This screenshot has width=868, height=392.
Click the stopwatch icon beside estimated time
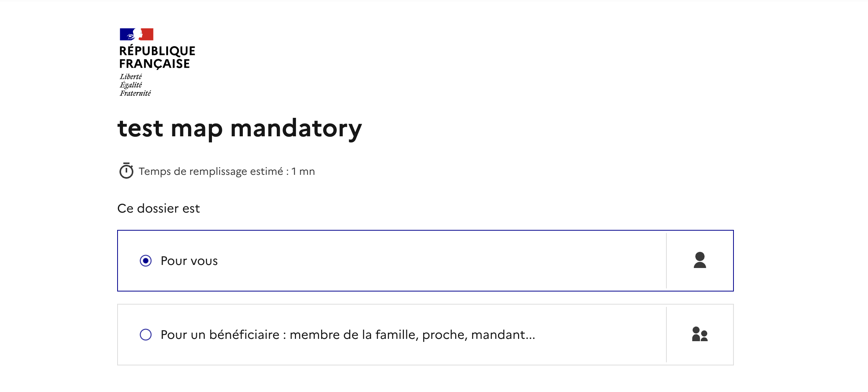pos(126,171)
